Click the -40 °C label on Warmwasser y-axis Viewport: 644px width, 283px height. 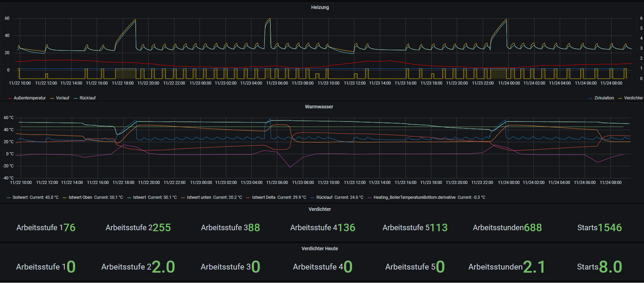[x=8, y=178]
